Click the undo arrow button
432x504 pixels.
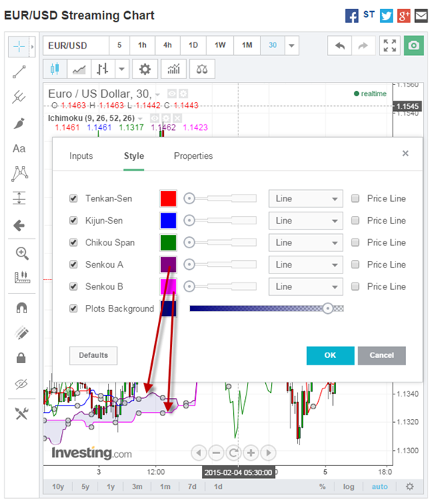point(340,45)
